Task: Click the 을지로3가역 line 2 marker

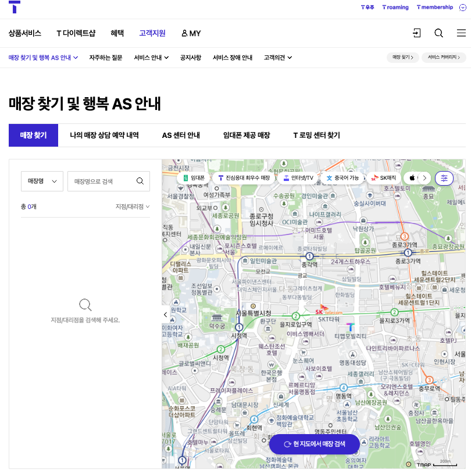Action: (x=394, y=312)
